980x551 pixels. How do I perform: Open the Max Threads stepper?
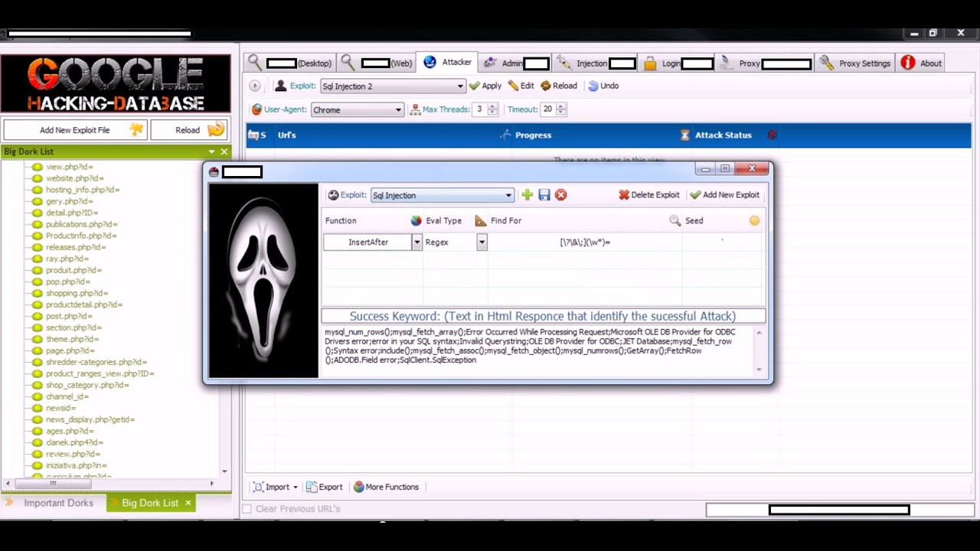point(492,109)
